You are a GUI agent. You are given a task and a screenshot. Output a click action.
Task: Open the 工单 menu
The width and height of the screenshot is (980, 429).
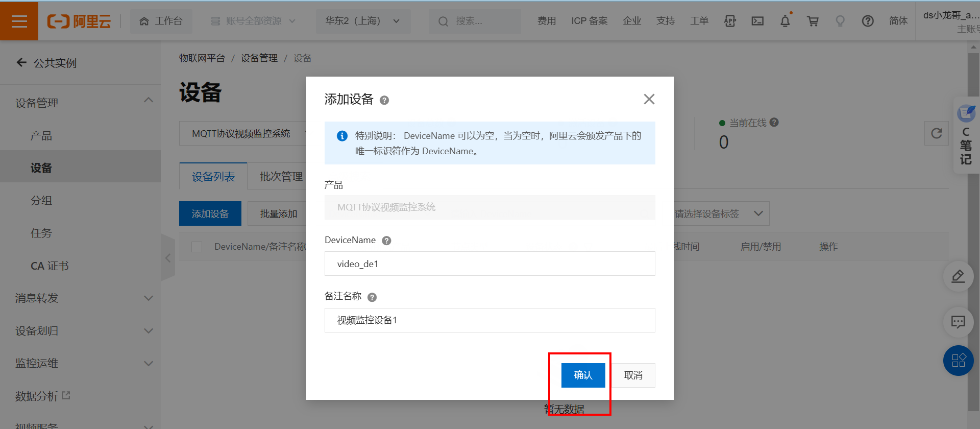point(699,21)
